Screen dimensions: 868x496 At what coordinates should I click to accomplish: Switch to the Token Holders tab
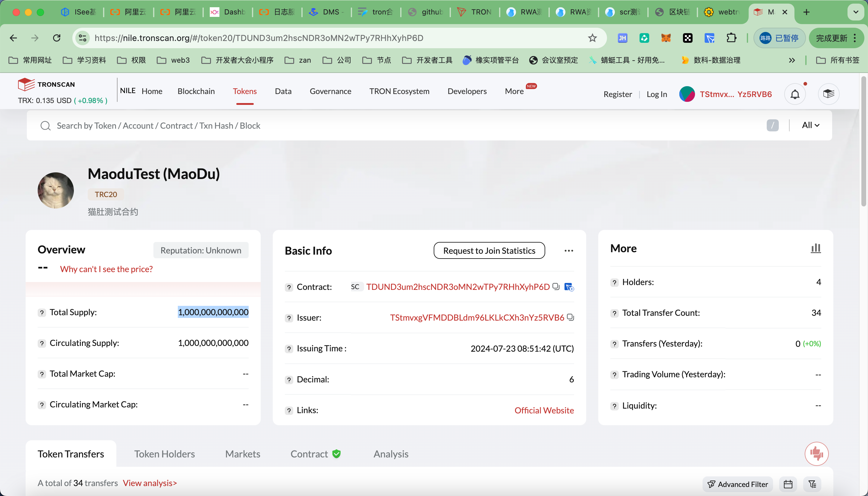[x=164, y=454]
